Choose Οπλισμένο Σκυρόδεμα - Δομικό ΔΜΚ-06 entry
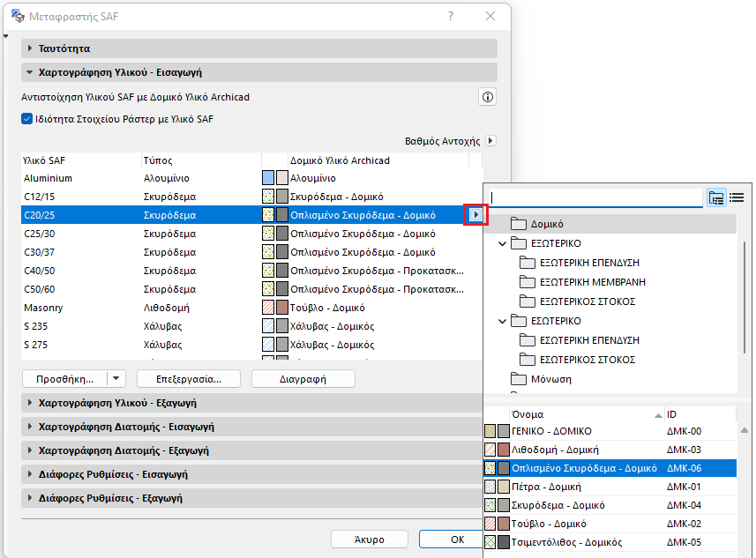The height and width of the screenshot is (558, 756). [x=610, y=468]
